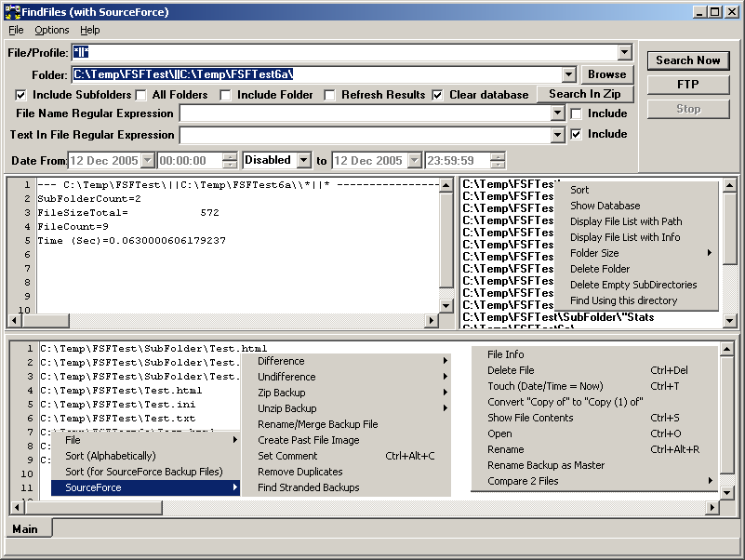Select Show File Contents

594,418
